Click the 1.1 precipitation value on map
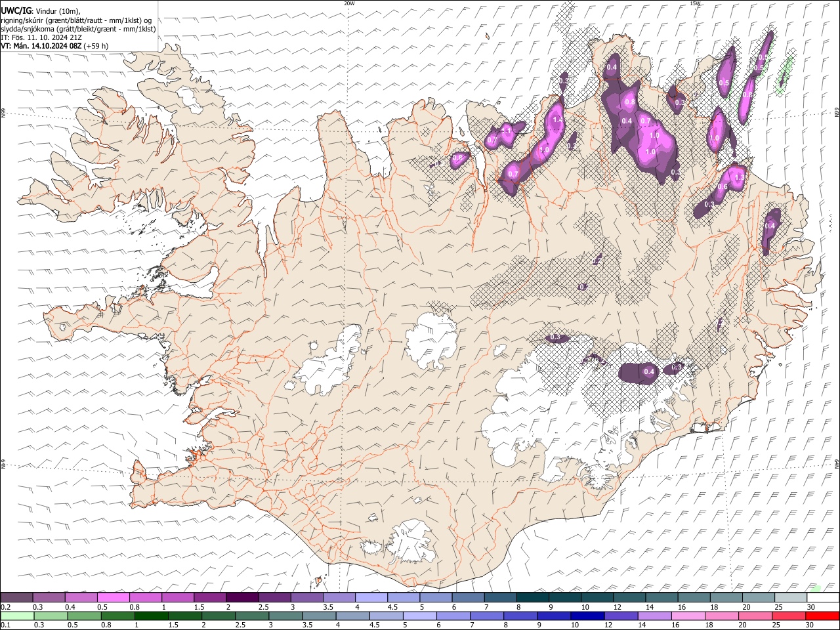Image resolution: width=840 pixels, height=630 pixels. [507, 131]
